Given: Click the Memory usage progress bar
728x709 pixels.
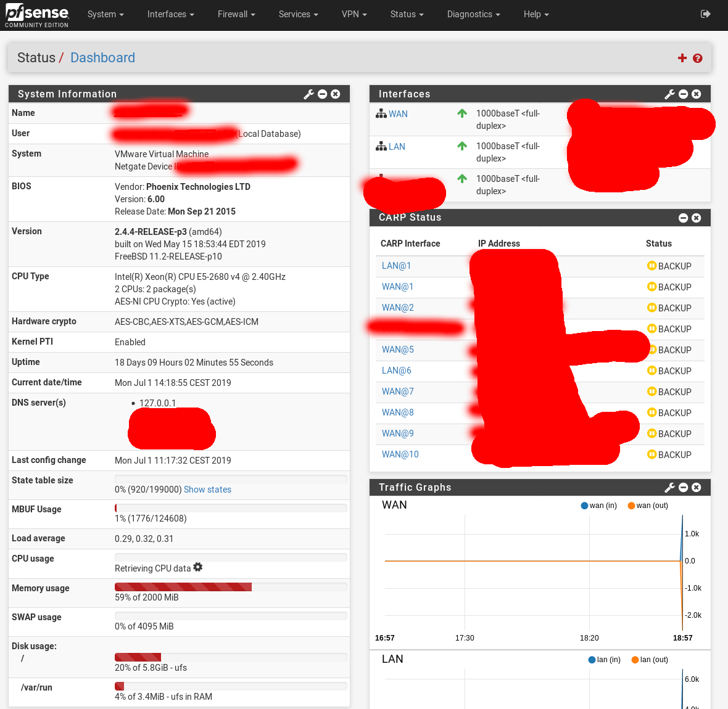Looking at the screenshot, I should [x=231, y=587].
